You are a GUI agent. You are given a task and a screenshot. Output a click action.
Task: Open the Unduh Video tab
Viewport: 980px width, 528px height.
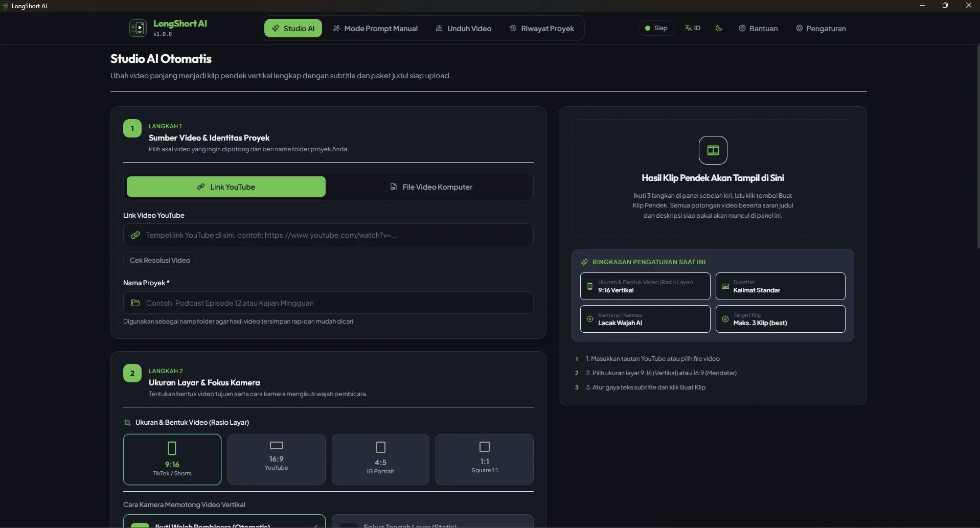(x=464, y=28)
